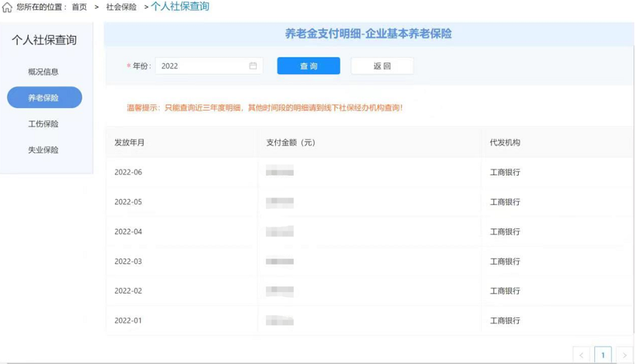Go to previous page arrow
This screenshot has height=364, width=635.
tap(581, 355)
